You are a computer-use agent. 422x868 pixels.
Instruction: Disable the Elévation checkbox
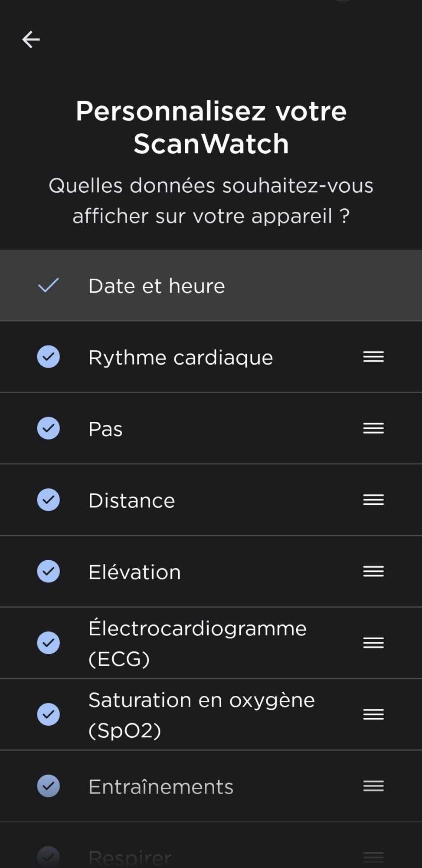49,572
